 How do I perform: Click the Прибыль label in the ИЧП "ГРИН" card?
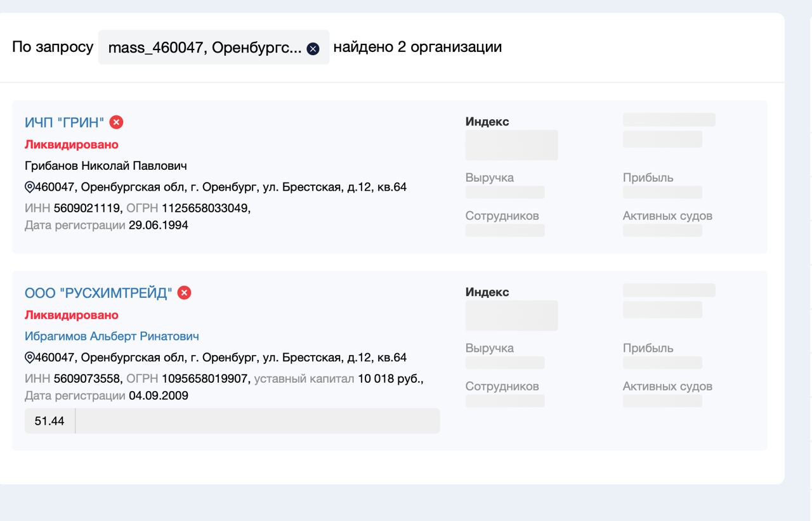pyautogui.click(x=648, y=177)
